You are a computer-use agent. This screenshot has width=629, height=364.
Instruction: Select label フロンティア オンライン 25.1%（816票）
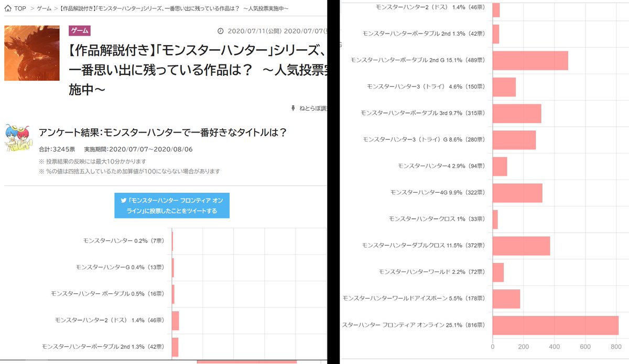coord(414,325)
